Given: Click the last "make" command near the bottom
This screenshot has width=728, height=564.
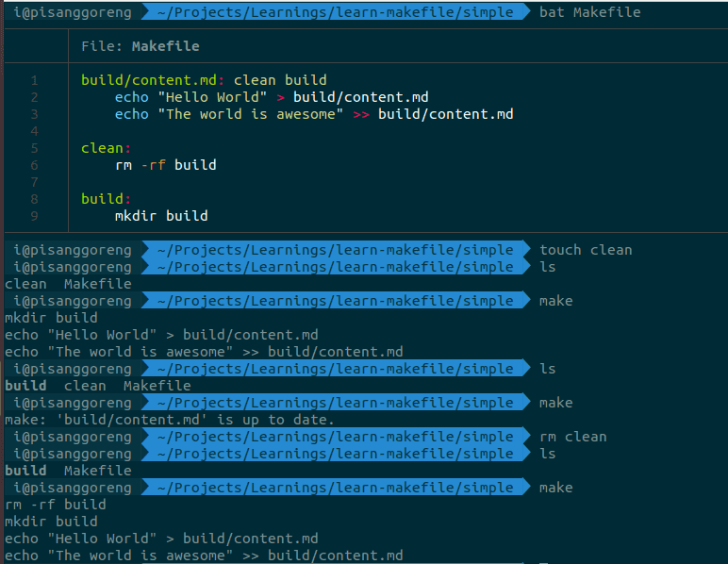Looking at the screenshot, I should pyautogui.click(x=555, y=488).
